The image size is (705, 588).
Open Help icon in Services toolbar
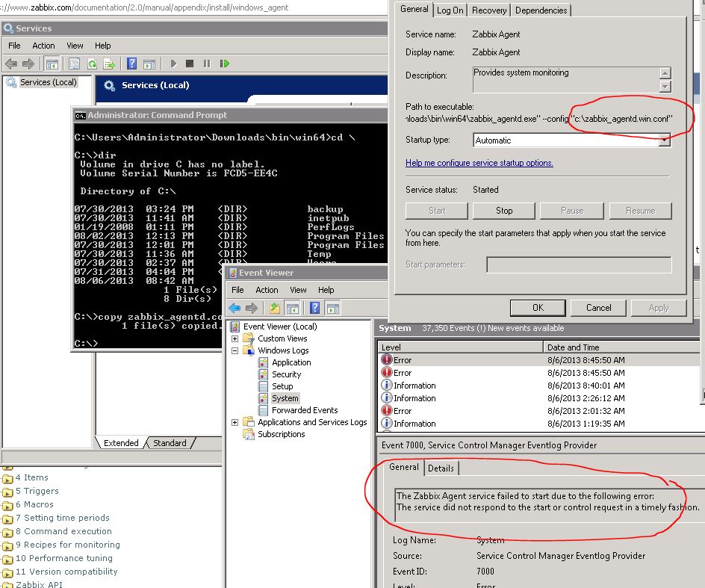[131, 64]
